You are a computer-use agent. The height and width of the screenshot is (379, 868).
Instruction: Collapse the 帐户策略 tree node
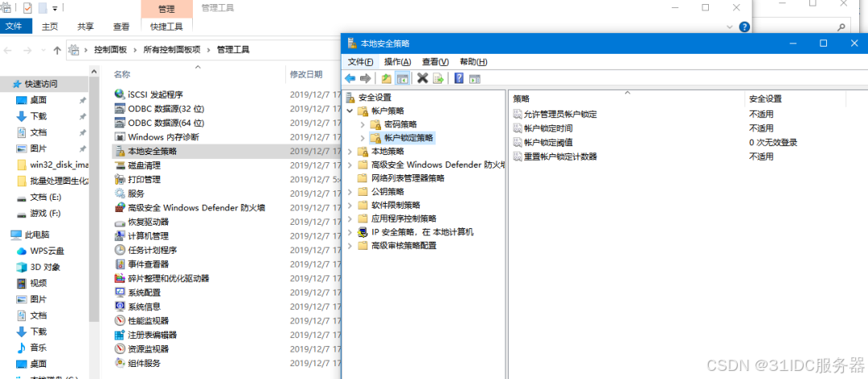[x=350, y=111]
